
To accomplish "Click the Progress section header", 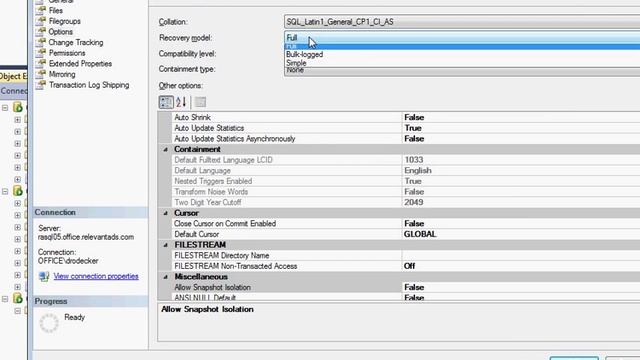I will (91, 301).
